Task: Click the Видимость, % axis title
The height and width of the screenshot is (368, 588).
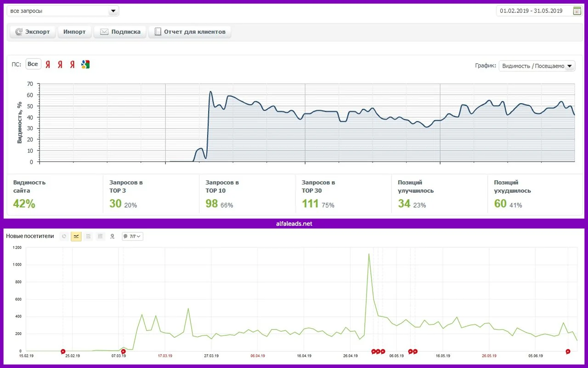Action: (x=20, y=123)
